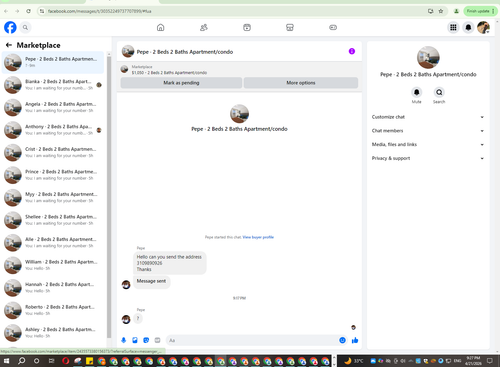Open the taskbar clock showing 9:27 PM
The image size is (500, 367).
[x=473, y=361]
